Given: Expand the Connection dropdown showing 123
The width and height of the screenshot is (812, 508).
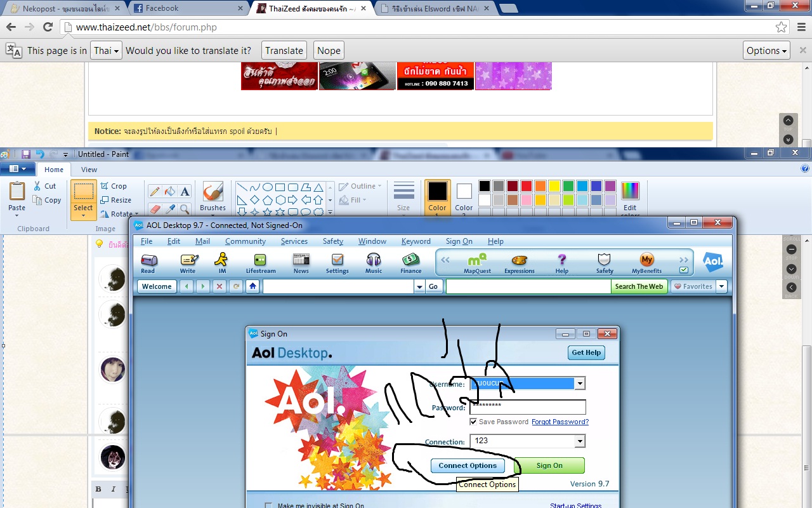Looking at the screenshot, I should pyautogui.click(x=579, y=441).
